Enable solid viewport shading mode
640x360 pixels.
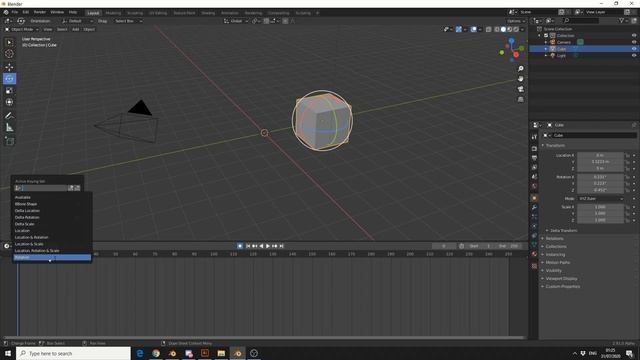tap(503, 29)
